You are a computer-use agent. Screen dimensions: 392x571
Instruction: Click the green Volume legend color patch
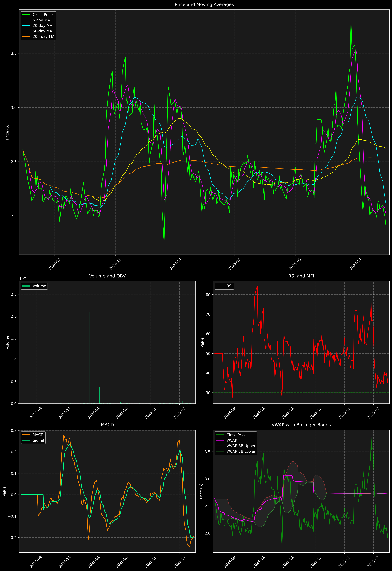click(26, 286)
